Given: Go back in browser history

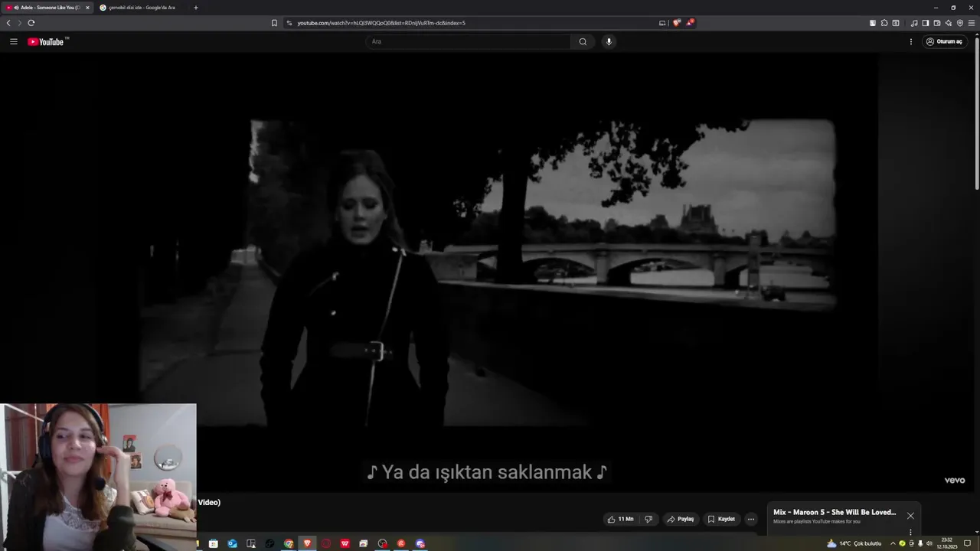Looking at the screenshot, I should coord(8,23).
